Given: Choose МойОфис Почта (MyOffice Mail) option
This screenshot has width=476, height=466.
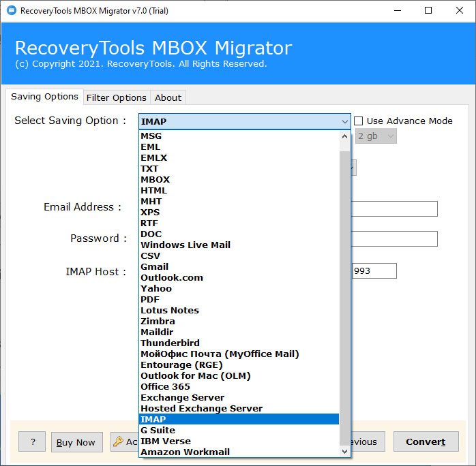Looking at the screenshot, I should point(239,354).
